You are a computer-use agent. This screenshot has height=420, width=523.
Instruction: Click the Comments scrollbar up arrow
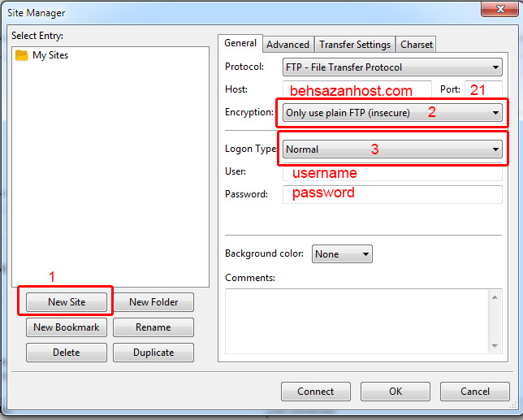495,297
